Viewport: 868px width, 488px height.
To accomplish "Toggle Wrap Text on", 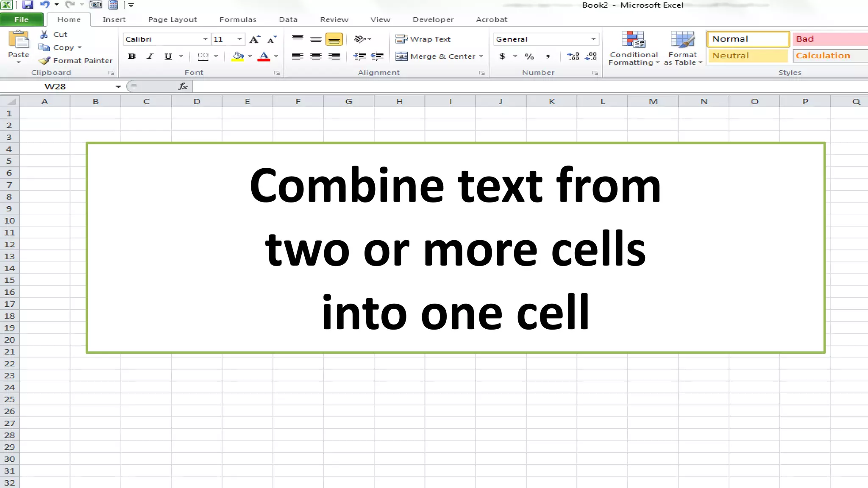I will coord(423,39).
